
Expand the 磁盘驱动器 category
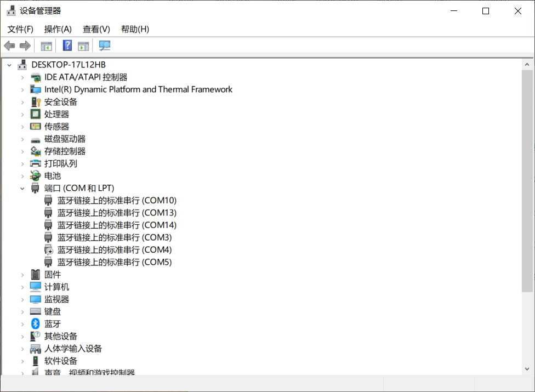22,139
